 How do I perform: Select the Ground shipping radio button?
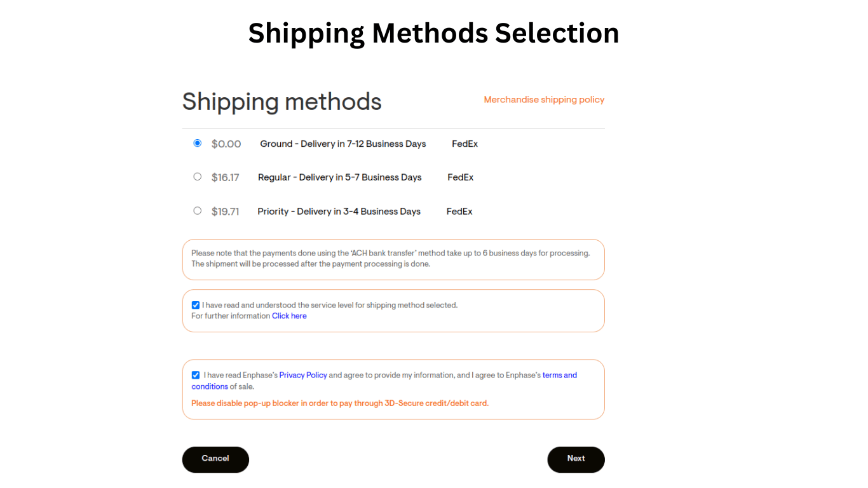click(x=198, y=143)
